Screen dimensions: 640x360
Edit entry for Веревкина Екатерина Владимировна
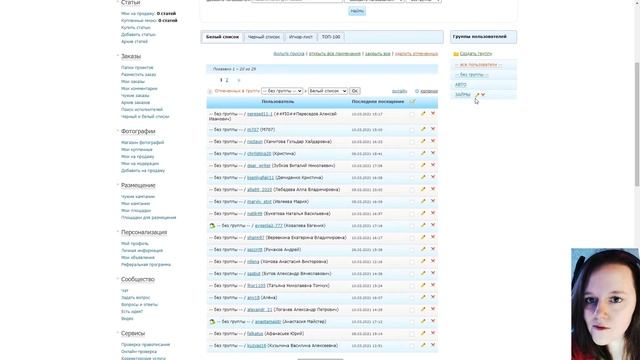(423, 237)
